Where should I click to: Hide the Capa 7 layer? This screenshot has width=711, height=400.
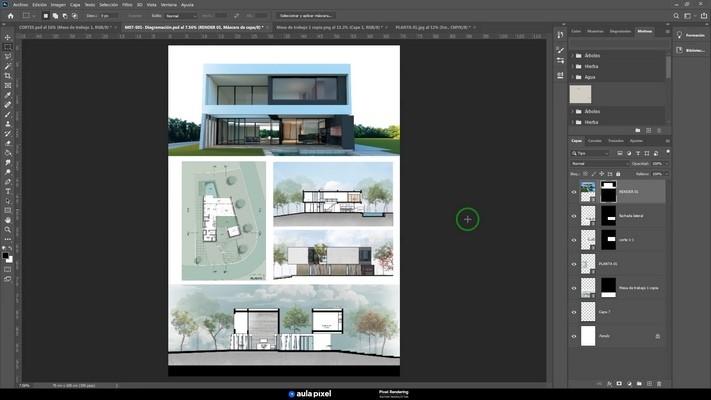coord(574,312)
